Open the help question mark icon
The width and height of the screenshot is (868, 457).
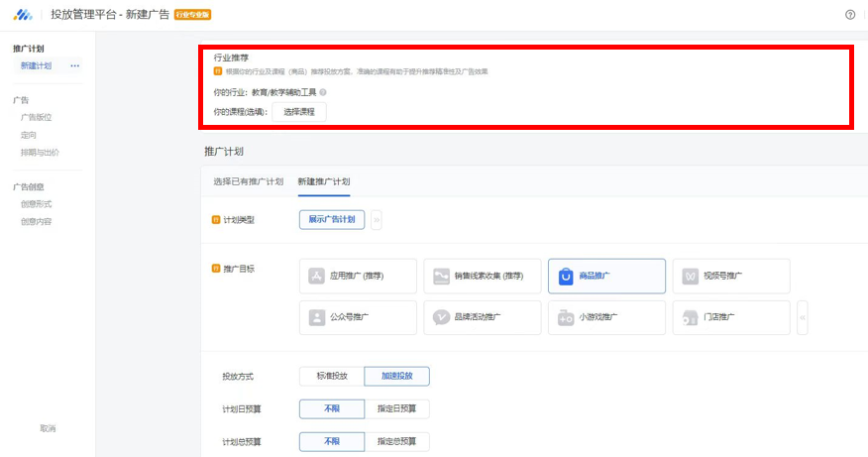(850, 15)
